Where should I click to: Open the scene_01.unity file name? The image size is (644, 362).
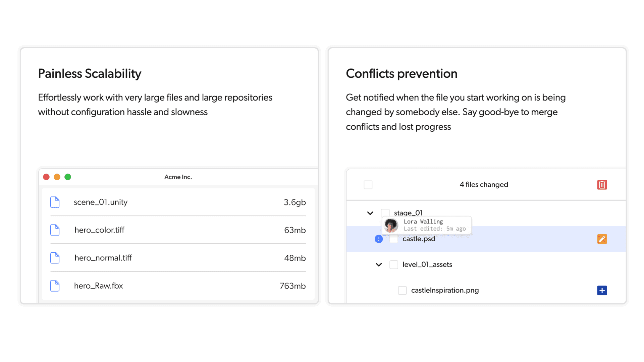pyautogui.click(x=100, y=202)
